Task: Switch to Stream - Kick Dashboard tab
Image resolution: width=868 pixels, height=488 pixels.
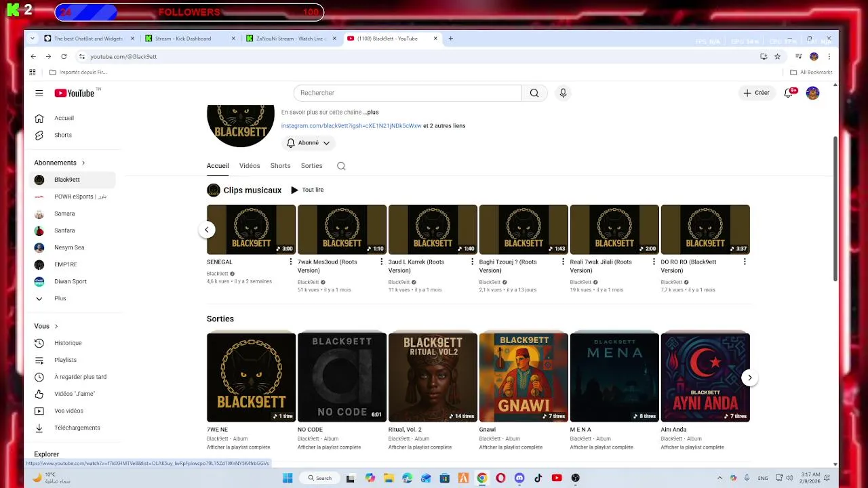Action: pyautogui.click(x=189, y=39)
